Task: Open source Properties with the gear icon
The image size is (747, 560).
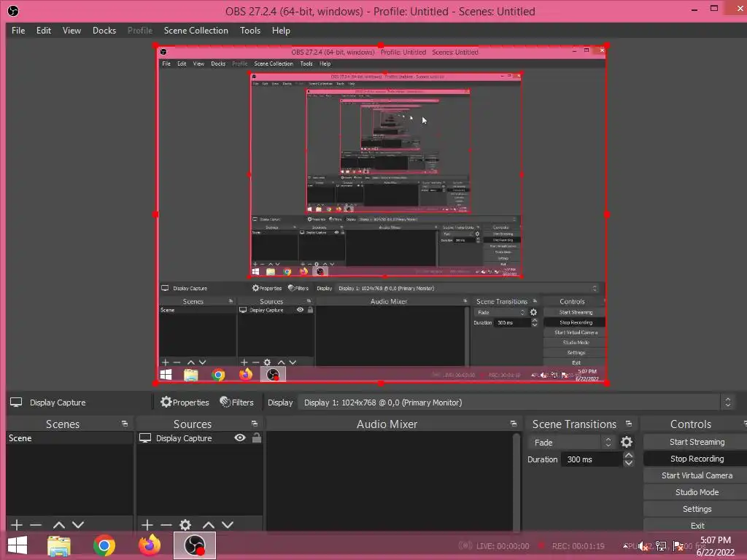Action: pyautogui.click(x=185, y=402)
